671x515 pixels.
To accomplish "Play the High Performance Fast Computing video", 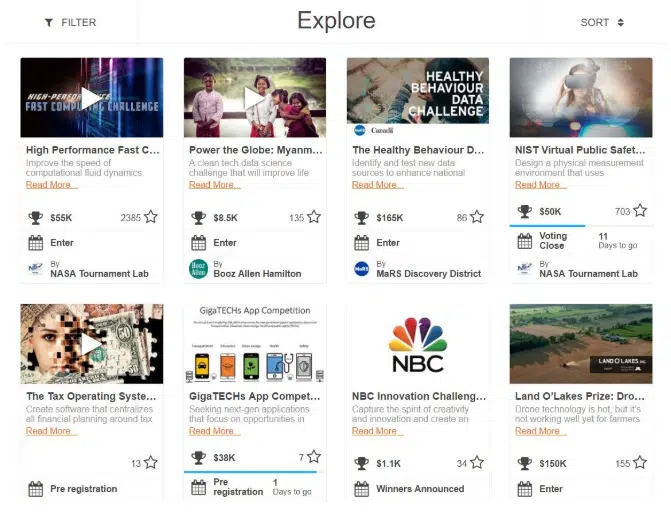I will [x=91, y=98].
